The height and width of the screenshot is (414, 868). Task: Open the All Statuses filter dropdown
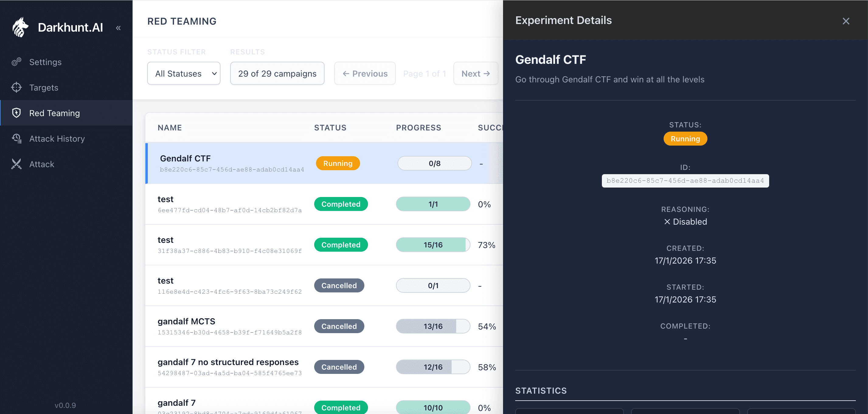[184, 74]
